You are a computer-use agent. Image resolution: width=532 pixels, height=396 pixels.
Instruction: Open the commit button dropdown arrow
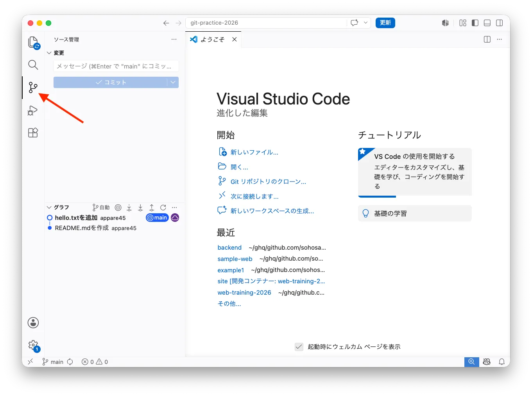173,82
